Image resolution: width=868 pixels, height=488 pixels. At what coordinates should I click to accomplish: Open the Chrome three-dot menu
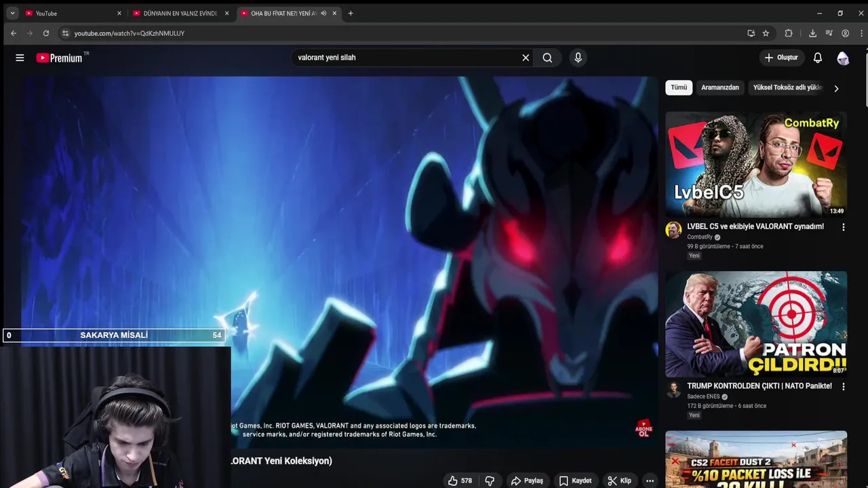[861, 33]
